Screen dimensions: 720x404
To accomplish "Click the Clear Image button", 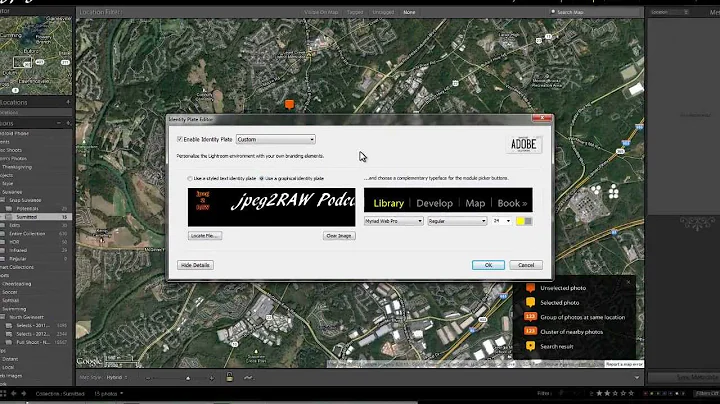I will (x=339, y=236).
